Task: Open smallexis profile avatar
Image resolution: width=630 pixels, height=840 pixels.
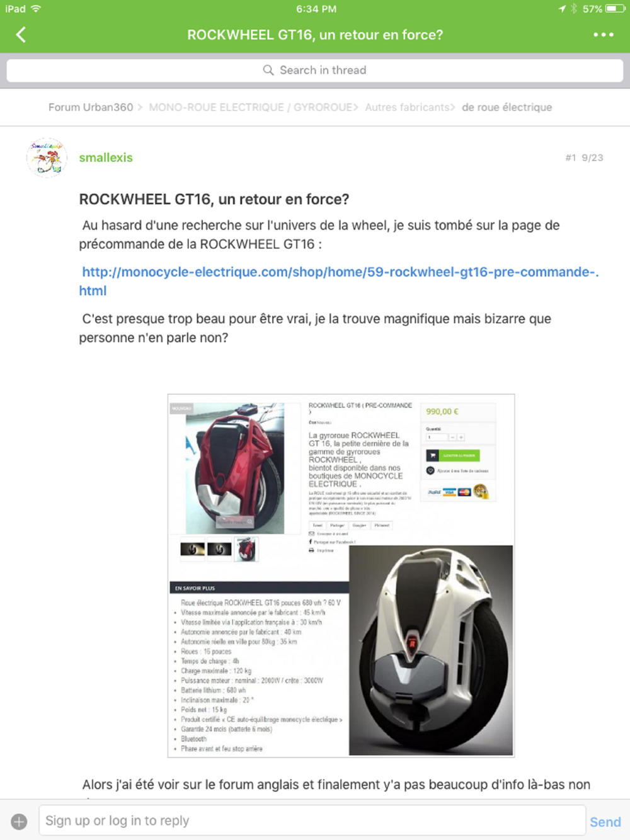Action: 47,157
